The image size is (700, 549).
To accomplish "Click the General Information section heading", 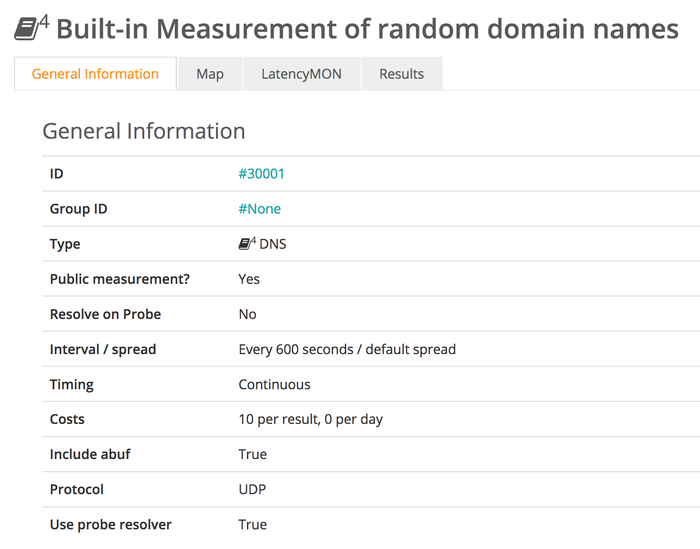I will (x=144, y=131).
